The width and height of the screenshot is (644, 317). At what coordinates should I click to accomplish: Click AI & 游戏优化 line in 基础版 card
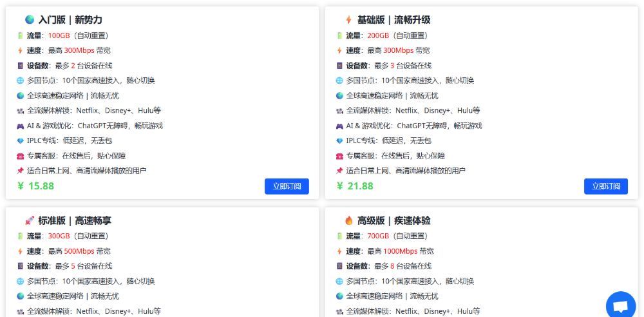pos(414,126)
